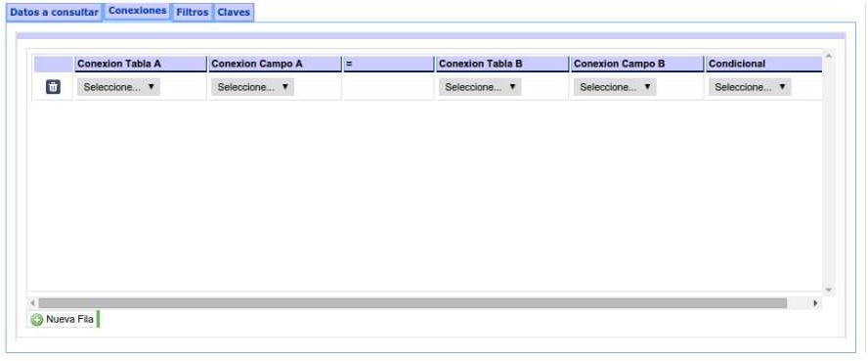Open the Conexion Tabla A dropdown
Image resolution: width=868 pixels, height=361 pixels.
click(118, 87)
